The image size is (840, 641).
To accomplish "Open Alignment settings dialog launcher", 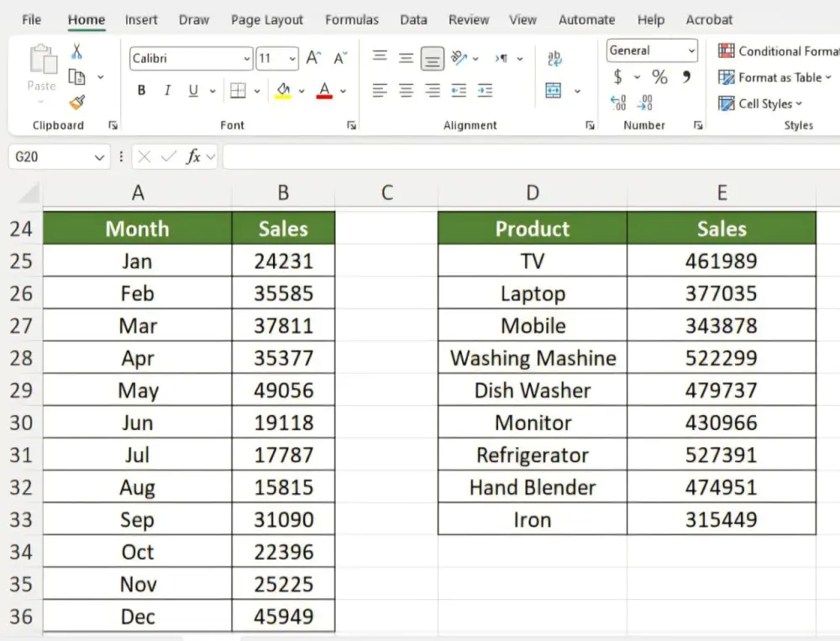I will 590,125.
